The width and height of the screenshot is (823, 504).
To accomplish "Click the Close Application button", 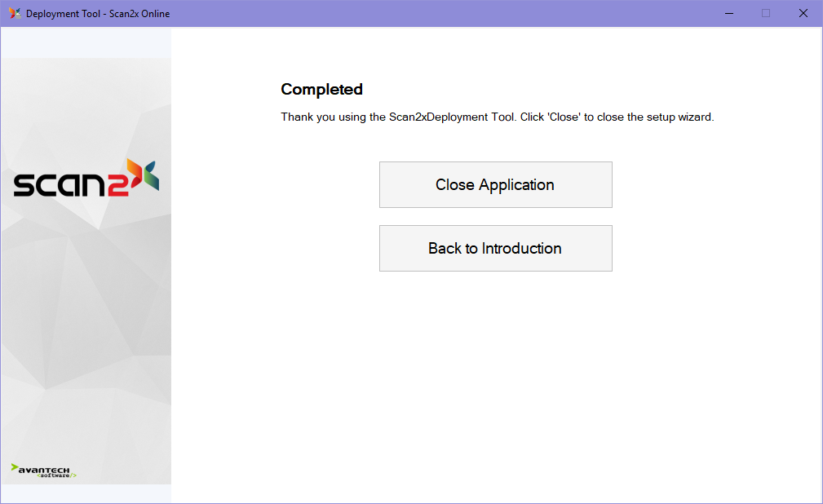I will [x=495, y=185].
